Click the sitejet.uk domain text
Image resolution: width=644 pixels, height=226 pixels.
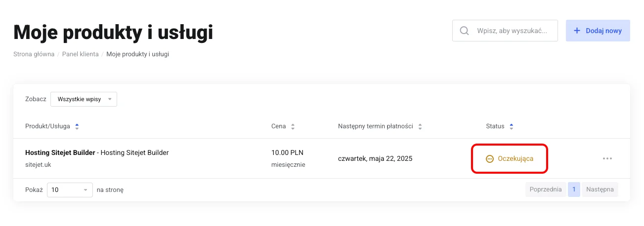pyautogui.click(x=38, y=165)
